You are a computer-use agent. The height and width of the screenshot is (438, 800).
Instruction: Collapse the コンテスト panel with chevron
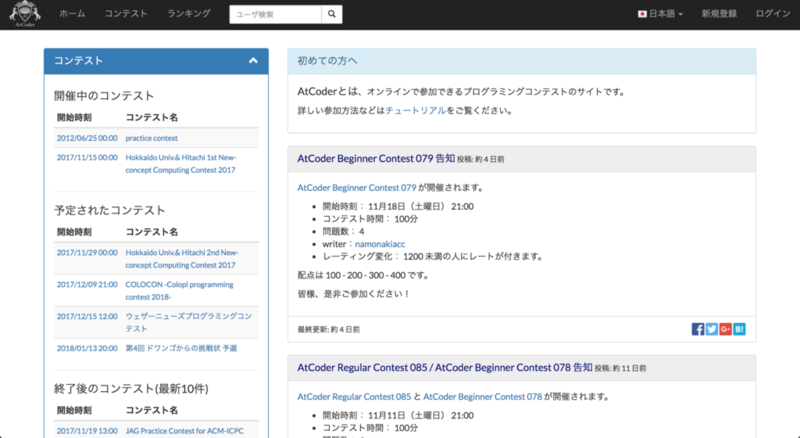coord(253,61)
